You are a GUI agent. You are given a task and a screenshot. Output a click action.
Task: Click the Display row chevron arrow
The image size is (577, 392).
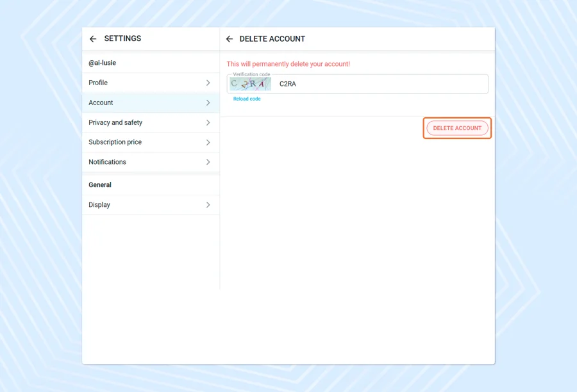[x=208, y=205]
